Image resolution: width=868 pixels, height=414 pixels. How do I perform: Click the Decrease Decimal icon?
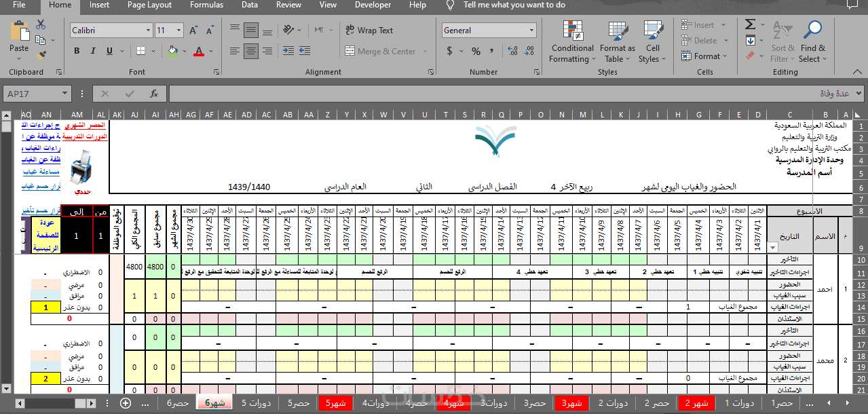tap(529, 52)
